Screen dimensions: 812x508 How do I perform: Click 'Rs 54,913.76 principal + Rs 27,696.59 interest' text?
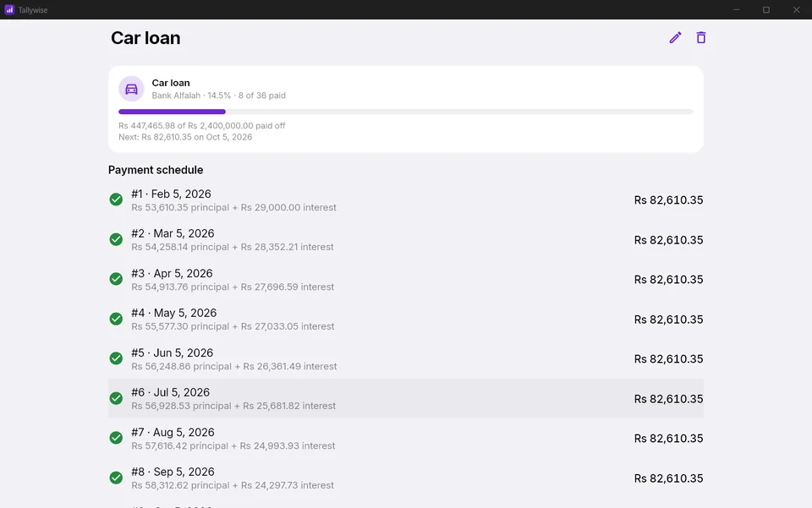[x=233, y=287]
